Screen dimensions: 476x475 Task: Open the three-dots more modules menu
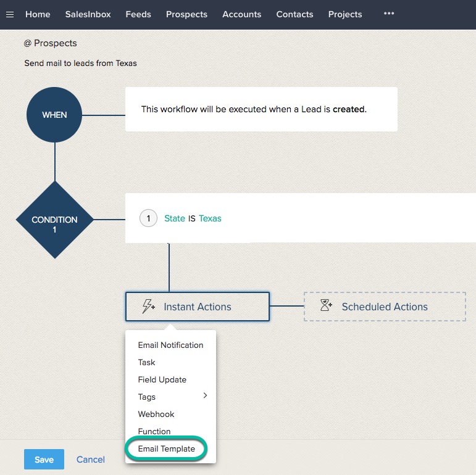[388, 14]
